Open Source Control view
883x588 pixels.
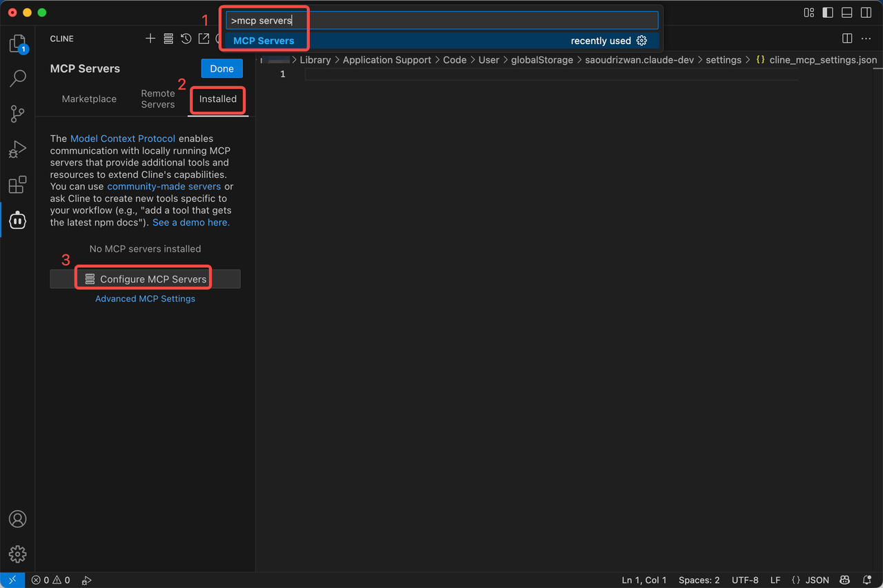coord(17,114)
